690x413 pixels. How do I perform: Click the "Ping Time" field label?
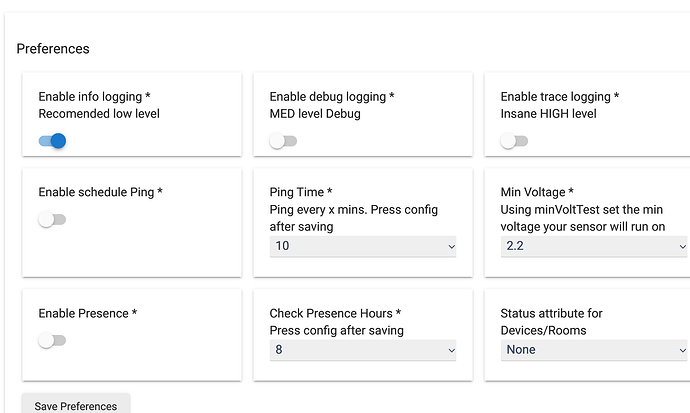click(301, 192)
